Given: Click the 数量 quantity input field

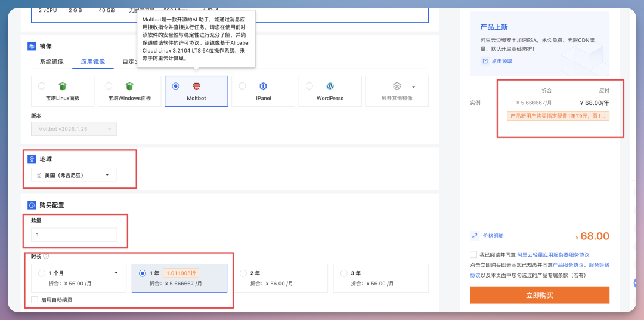Looking at the screenshot, I should coord(74,235).
